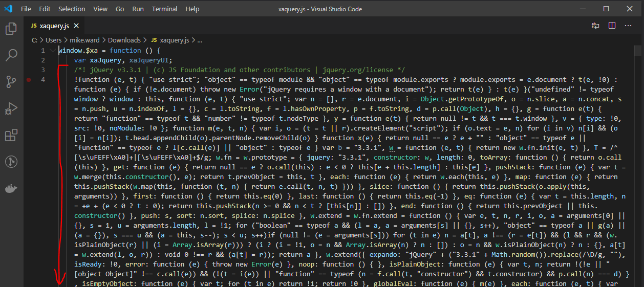
Task: Click the Open Changes compare icon
Action: tap(595, 26)
